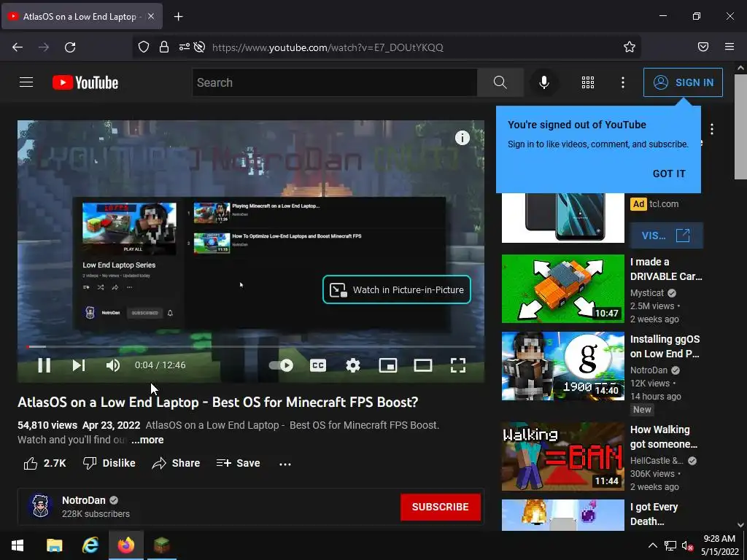This screenshot has height=560, width=747.
Task: Open YouTube settings three-dot menu
Action: (x=623, y=82)
